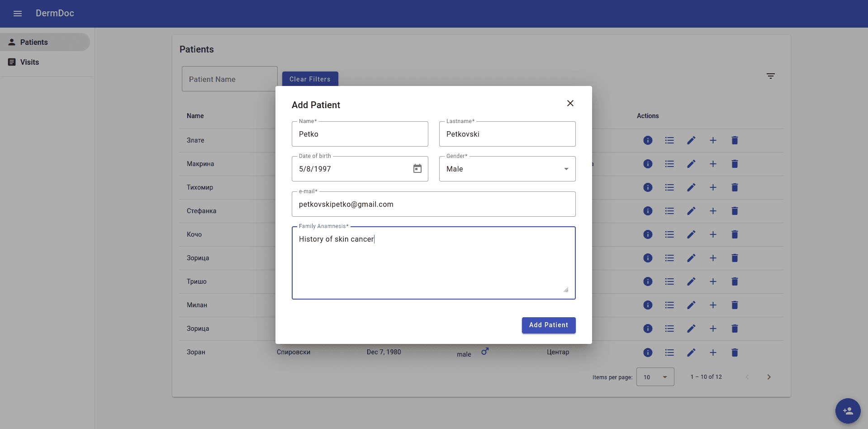The image size is (868, 429).
Task: Click into the e-mail field
Action: 433,205
